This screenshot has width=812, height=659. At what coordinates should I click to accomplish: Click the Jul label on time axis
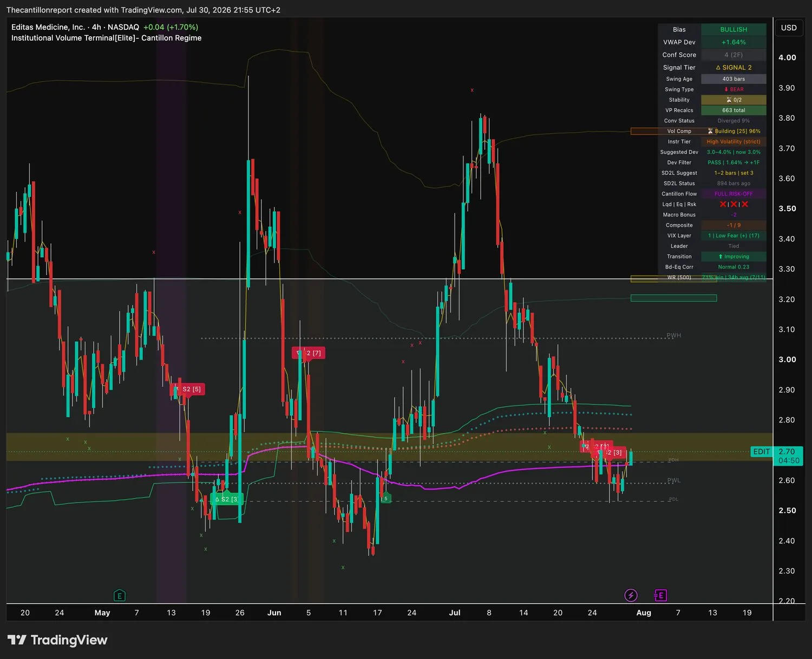455,612
